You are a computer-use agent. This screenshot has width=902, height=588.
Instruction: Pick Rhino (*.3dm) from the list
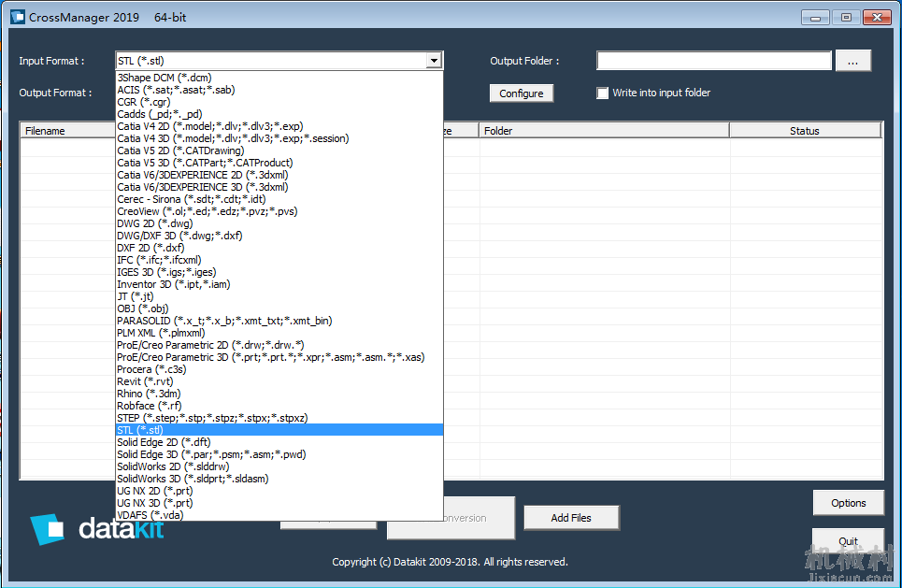[279, 394]
